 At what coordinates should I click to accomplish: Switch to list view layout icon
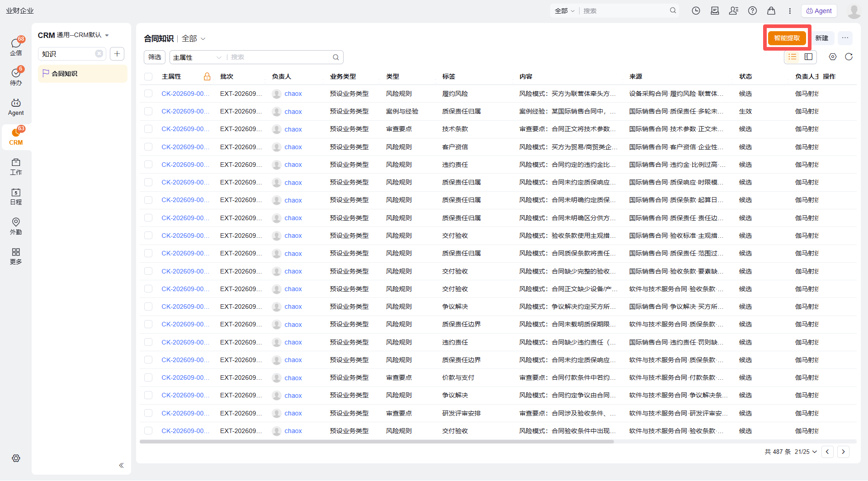(x=793, y=57)
